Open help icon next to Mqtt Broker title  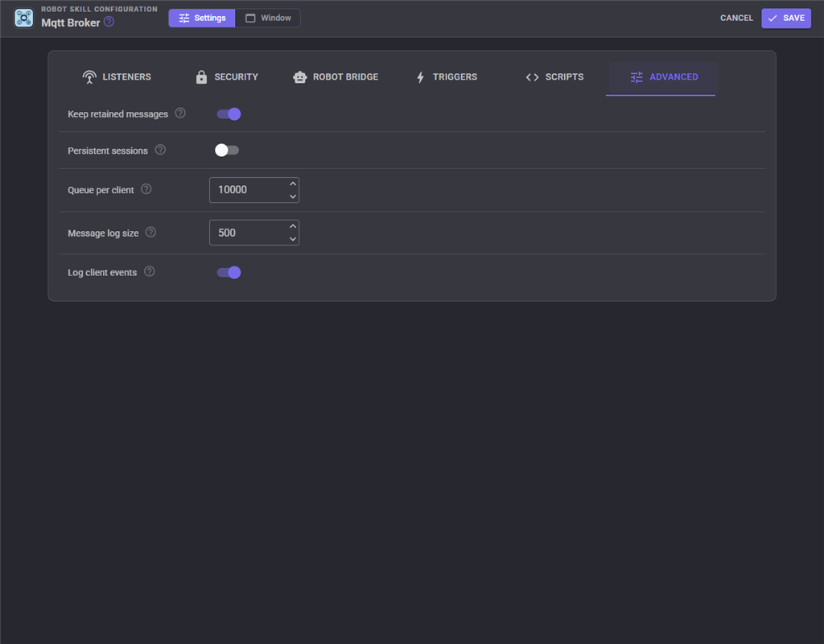point(109,22)
